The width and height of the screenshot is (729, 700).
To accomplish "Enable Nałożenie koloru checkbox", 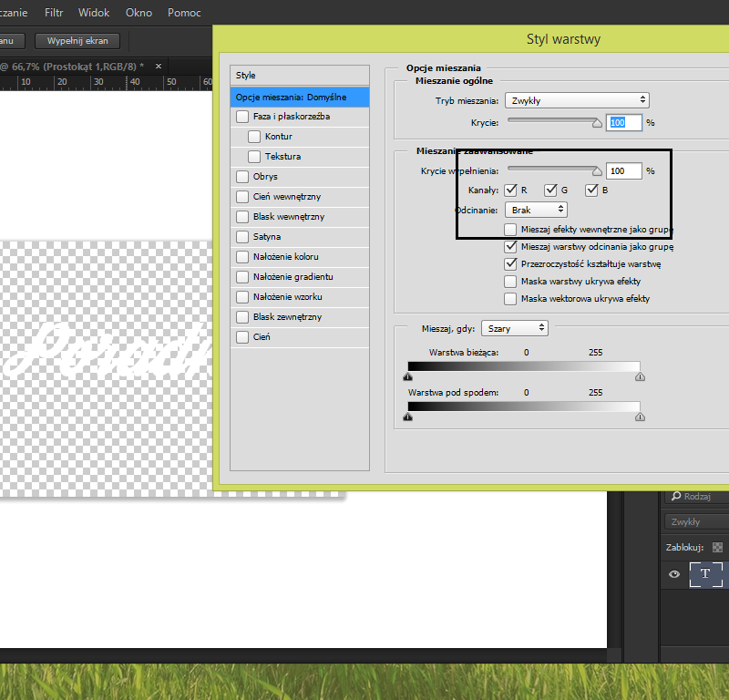I will (242, 256).
